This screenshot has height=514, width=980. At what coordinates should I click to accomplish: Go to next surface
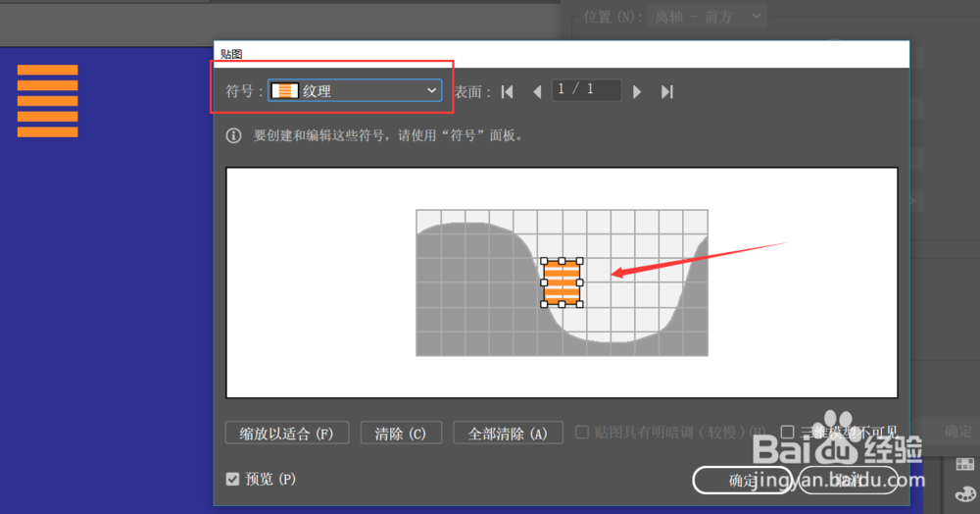(x=637, y=92)
